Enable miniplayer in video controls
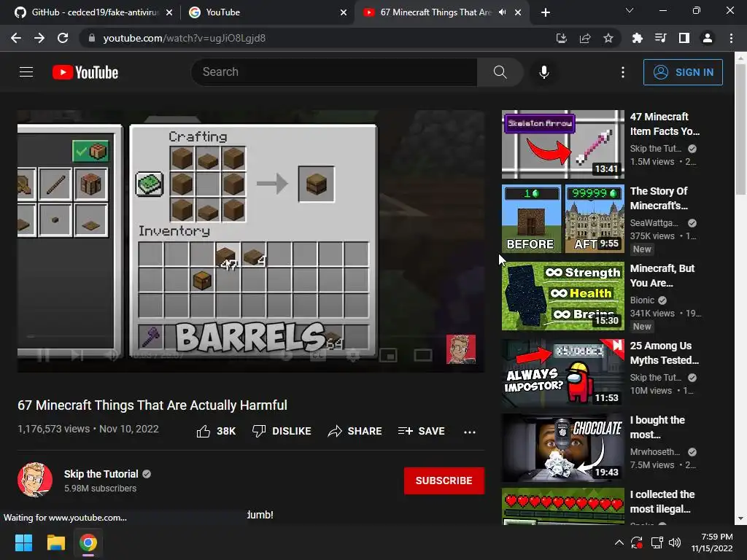This screenshot has width=747, height=560. coord(388,355)
